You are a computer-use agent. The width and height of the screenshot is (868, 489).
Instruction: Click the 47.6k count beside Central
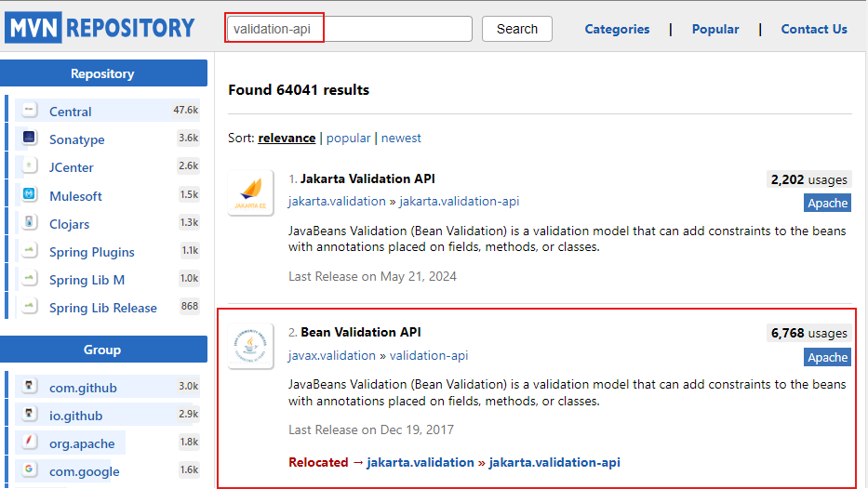pyautogui.click(x=185, y=110)
